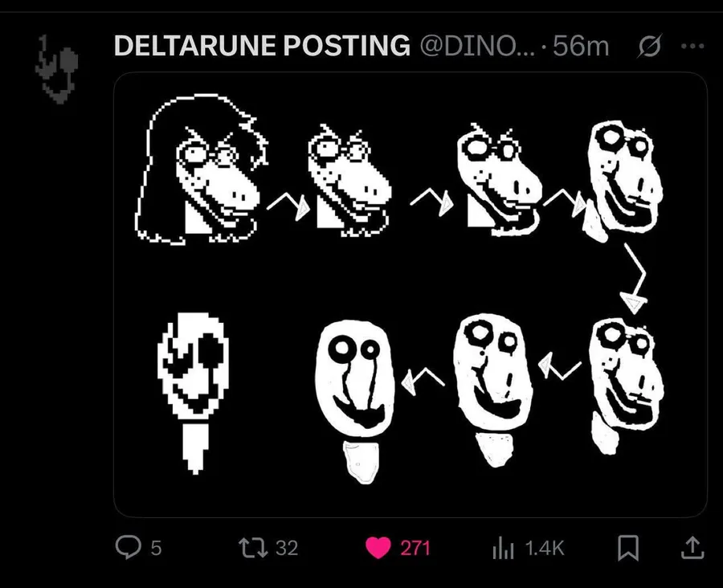
Task: Open the reply comment bubble icon
Action: point(128,547)
